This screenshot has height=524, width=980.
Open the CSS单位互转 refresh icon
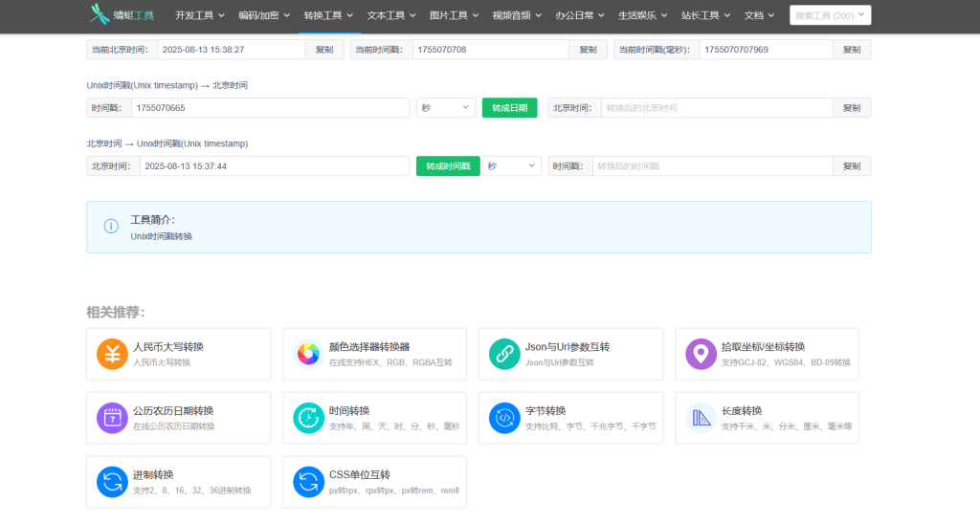(x=308, y=482)
